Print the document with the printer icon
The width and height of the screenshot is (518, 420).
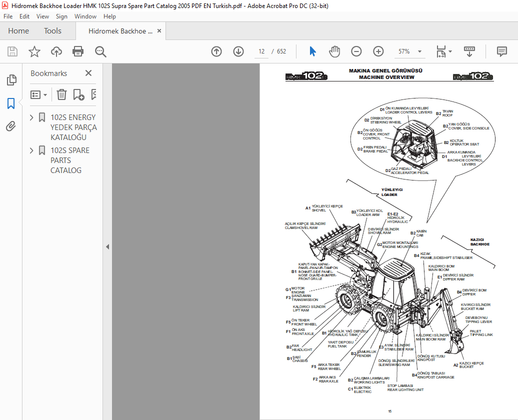(78, 51)
